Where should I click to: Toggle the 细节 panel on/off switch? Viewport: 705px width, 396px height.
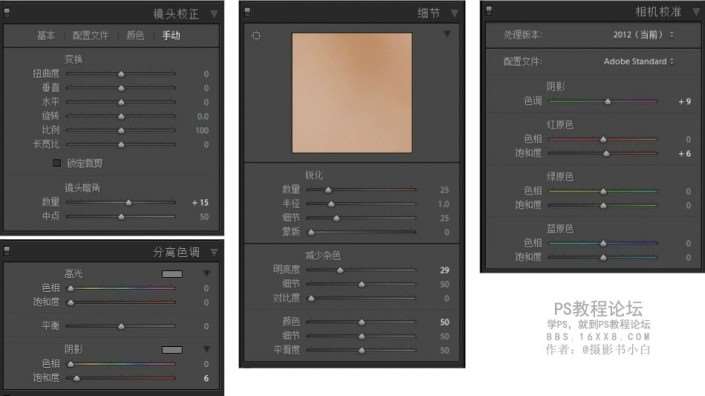[x=247, y=12]
